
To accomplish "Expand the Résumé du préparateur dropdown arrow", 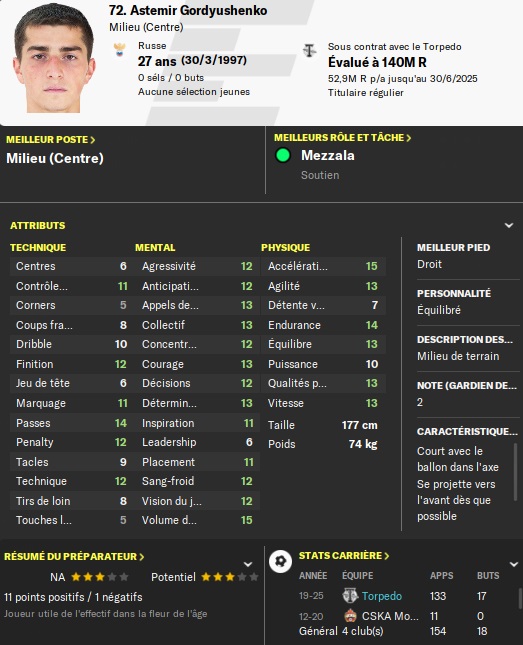I will coord(248,564).
